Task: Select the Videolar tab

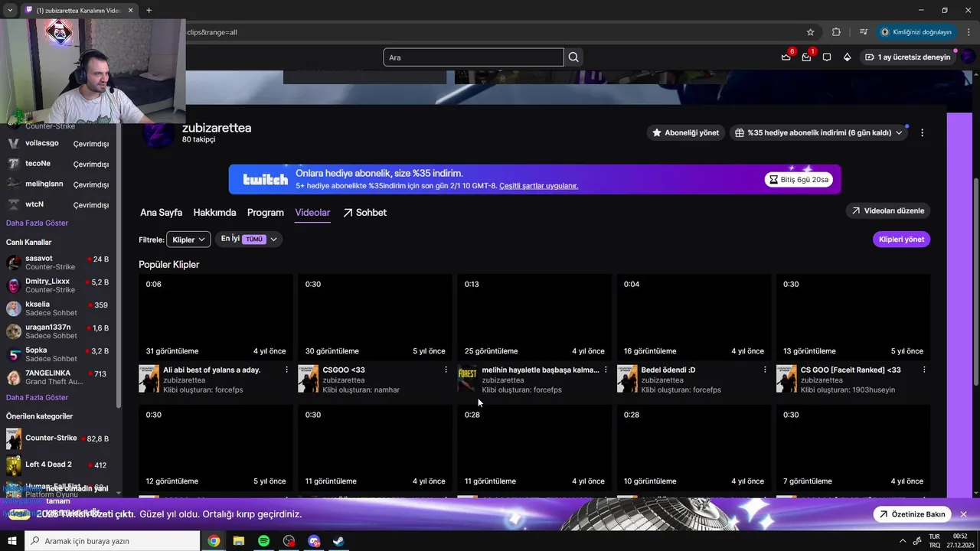Action: click(312, 213)
